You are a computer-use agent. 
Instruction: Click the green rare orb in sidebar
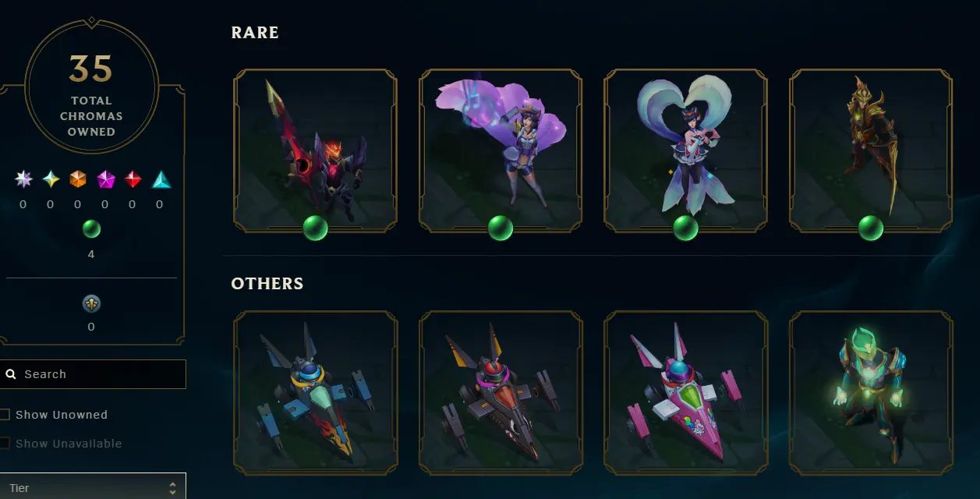click(91, 229)
